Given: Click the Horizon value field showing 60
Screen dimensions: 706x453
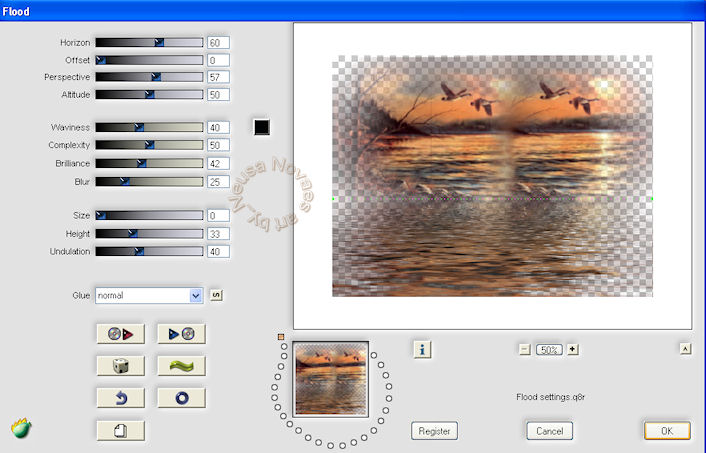Looking at the screenshot, I should pos(218,43).
